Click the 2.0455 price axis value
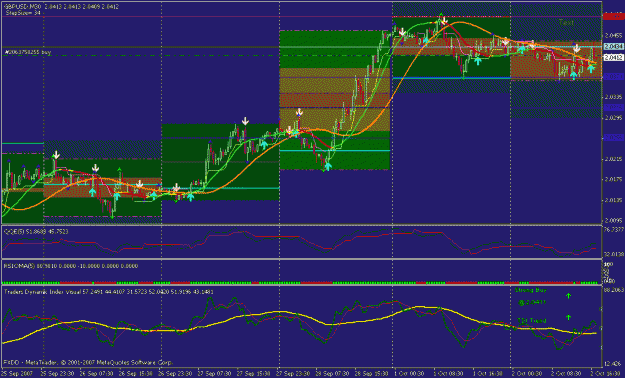625x378 pixels. click(614, 36)
